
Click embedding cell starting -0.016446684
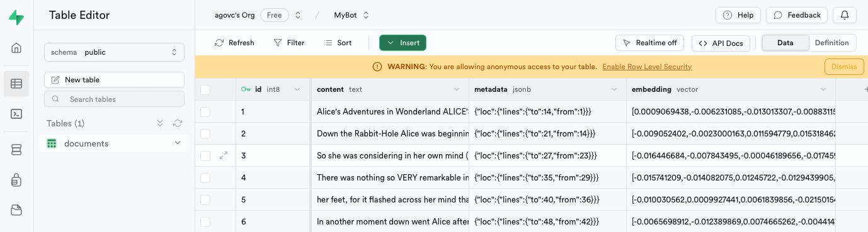click(x=731, y=155)
